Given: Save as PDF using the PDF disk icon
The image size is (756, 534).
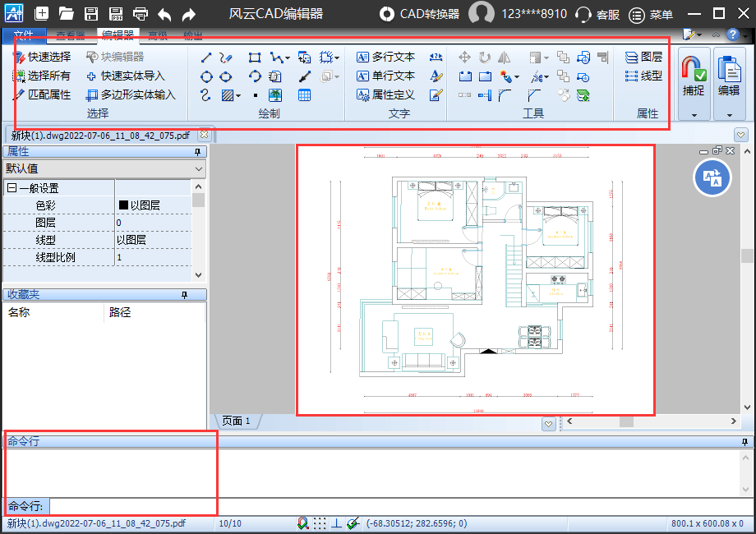Looking at the screenshot, I should (116, 13).
